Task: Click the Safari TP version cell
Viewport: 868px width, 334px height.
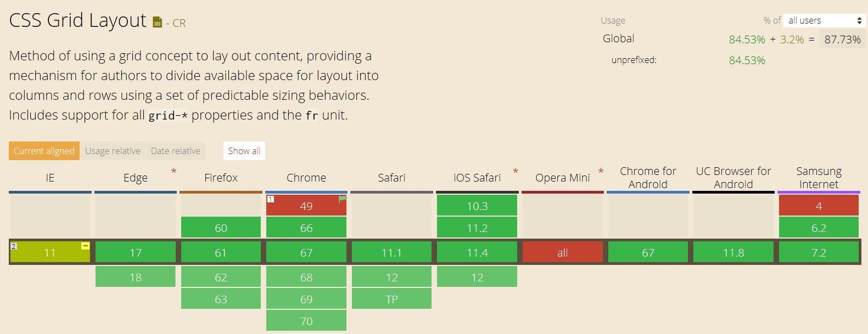Action: click(391, 299)
